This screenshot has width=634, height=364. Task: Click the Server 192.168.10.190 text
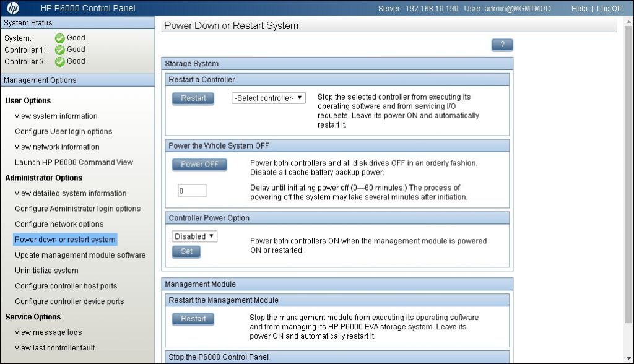tap(418, 8)
